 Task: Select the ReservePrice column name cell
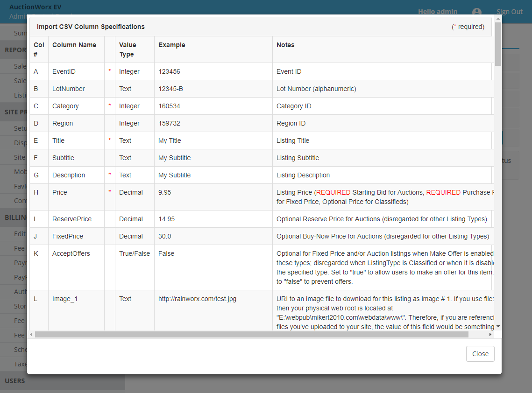76,219
